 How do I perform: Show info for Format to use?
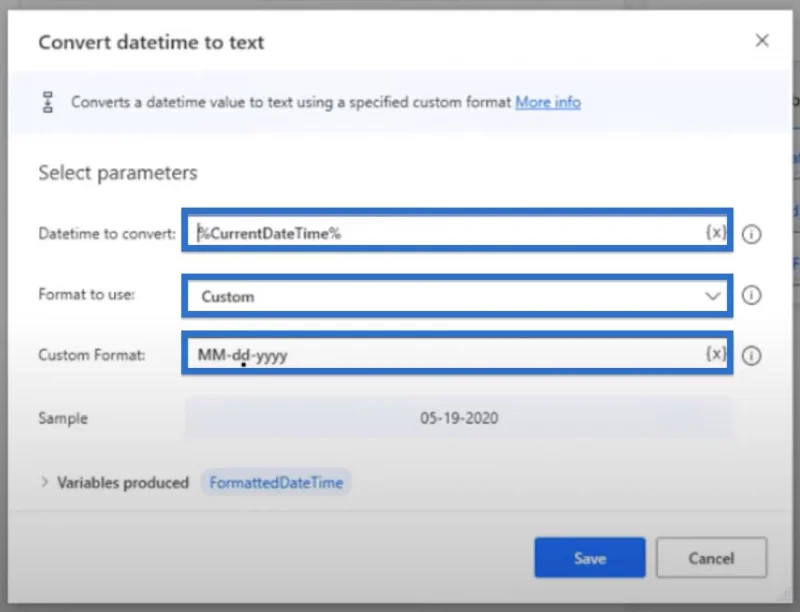pyautogui.click(x=751, y=295)
